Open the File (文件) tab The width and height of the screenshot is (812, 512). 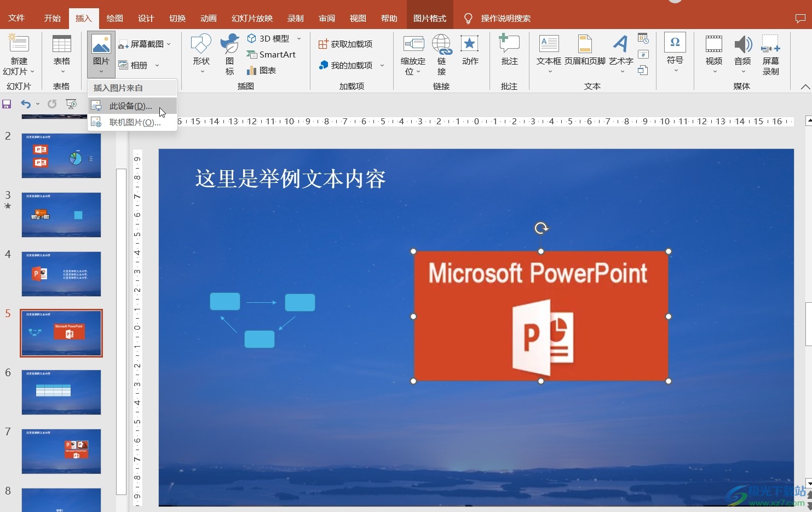[x=16, y=18]
